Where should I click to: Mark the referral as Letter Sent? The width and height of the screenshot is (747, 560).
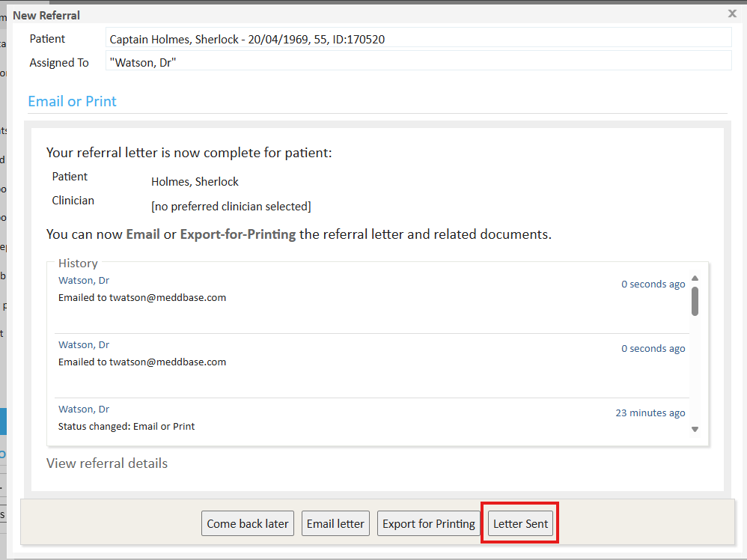(x=520, y=524)
